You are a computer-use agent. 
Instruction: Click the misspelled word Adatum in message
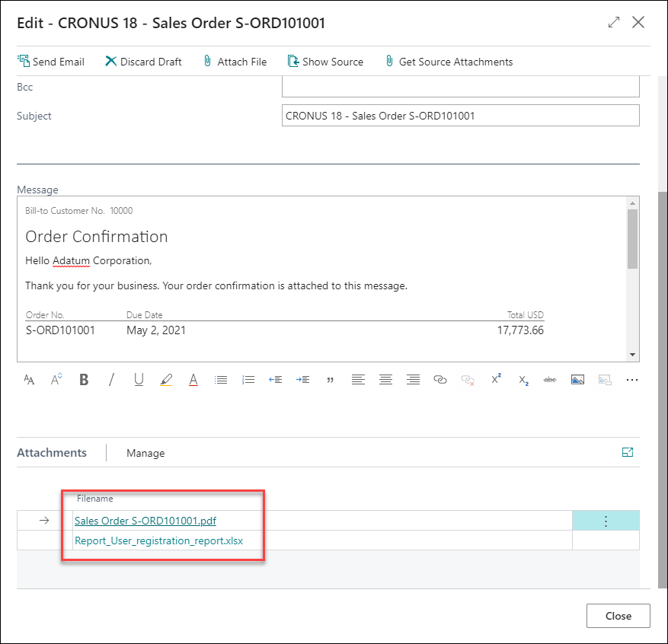coord(71,260)
